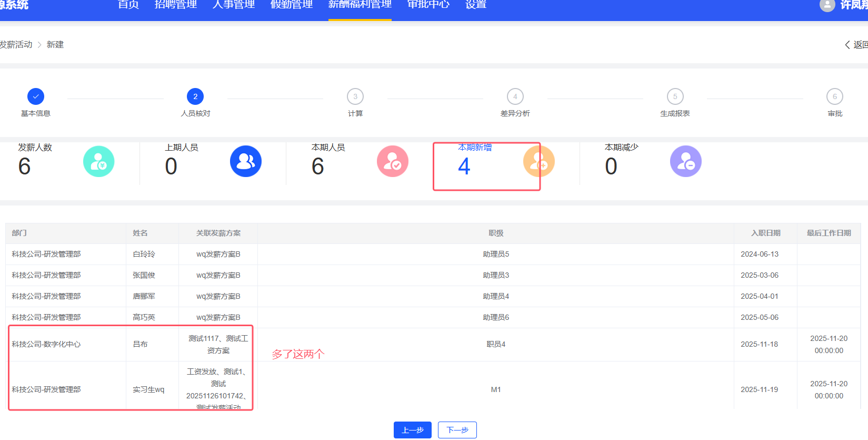
Task: Jump to step 3 circle for 计算
Action: pos(355,96)
